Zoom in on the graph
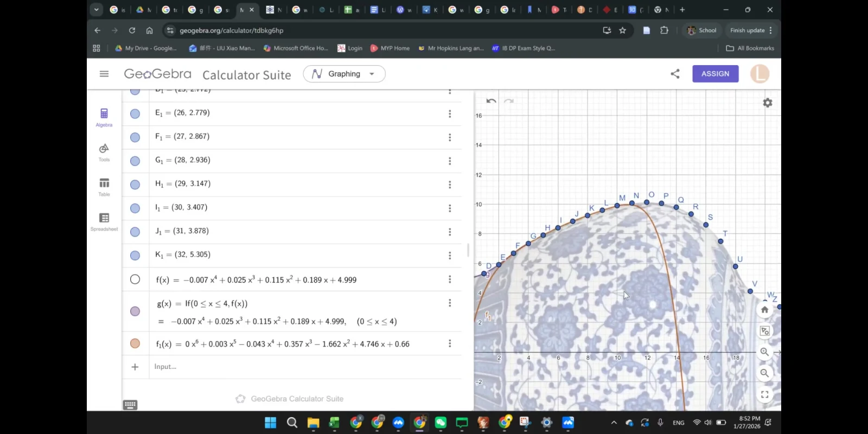 point(764,352)
